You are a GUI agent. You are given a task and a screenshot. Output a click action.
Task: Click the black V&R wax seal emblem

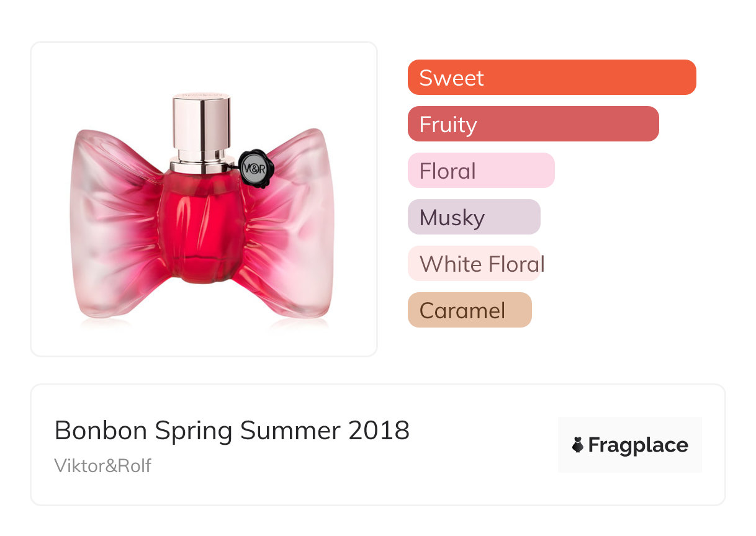pos(253,168)
